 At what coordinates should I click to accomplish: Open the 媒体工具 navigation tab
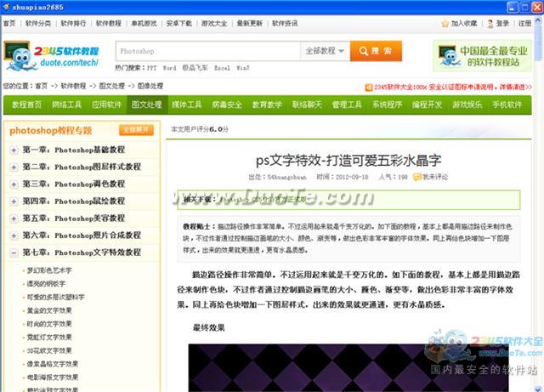(186, 105)
